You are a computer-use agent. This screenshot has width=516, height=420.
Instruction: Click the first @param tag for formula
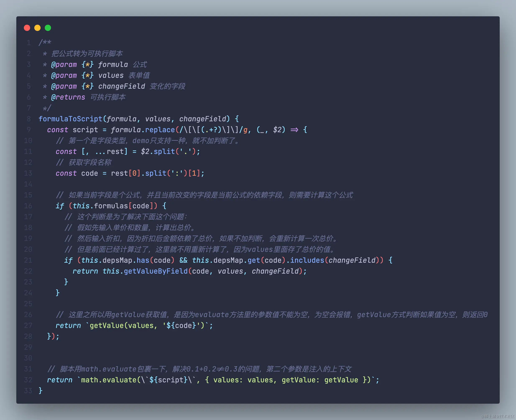[64, 64]
